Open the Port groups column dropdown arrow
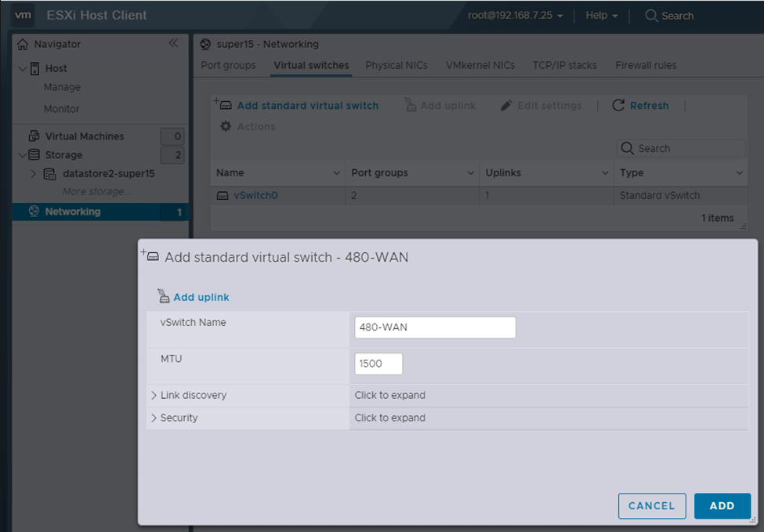The width and height of the screenshot is (764, 532). click(471, 173)
